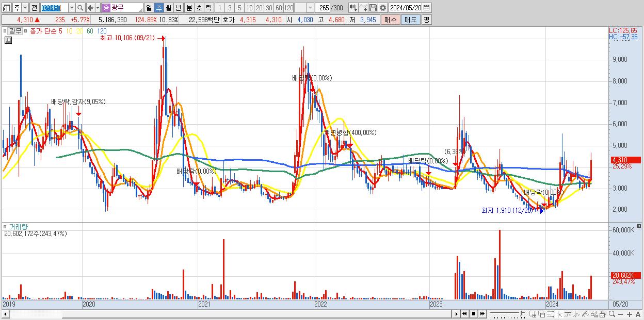
Task: Click the 최저 1,910 low marker
Action: 508,210
